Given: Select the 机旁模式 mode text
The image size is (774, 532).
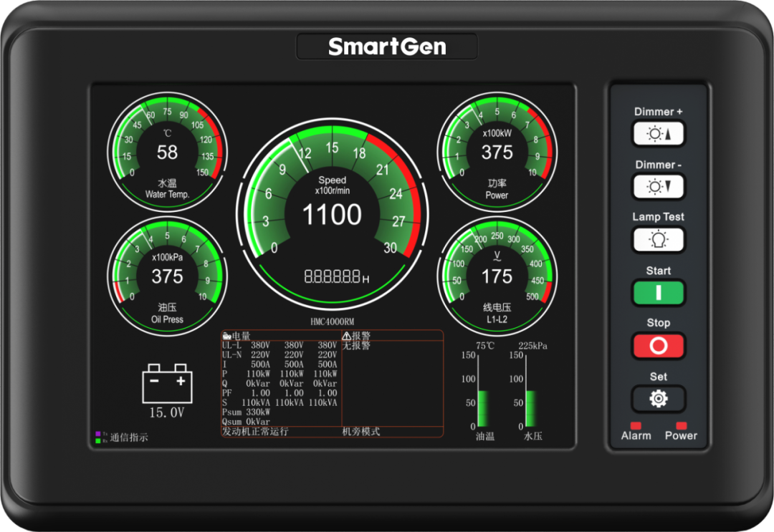Looking at the screenshot, I should (361, 432).
